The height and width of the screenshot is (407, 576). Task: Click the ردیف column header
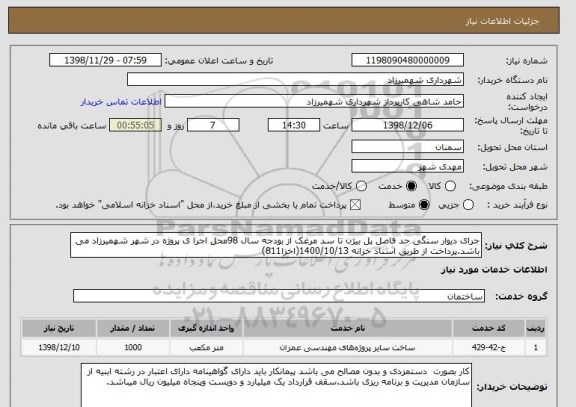click(536, 328)
